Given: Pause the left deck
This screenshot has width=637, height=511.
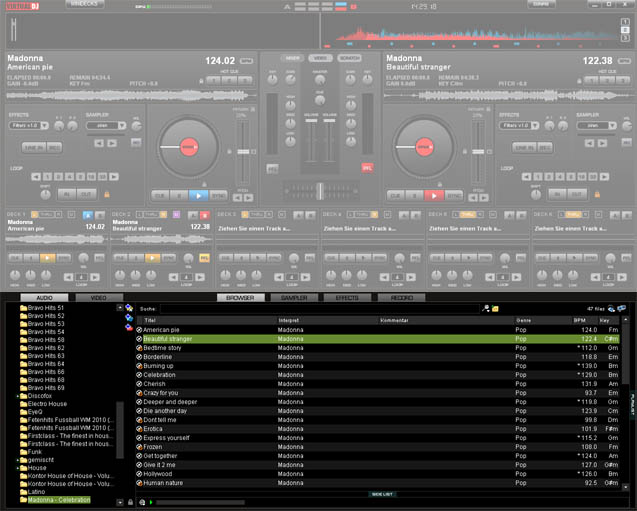Looking at the screenshot, I should tap(179, 196).
